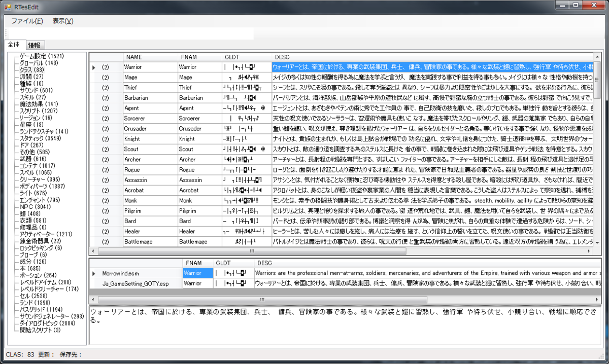Select 魔法効果 (141) in the tree

click(39, 104)
